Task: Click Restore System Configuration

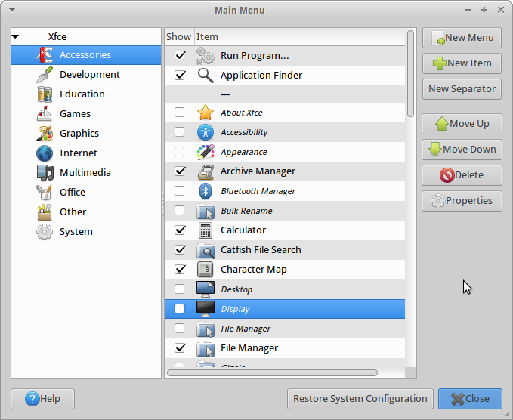Action: (360, 399)
